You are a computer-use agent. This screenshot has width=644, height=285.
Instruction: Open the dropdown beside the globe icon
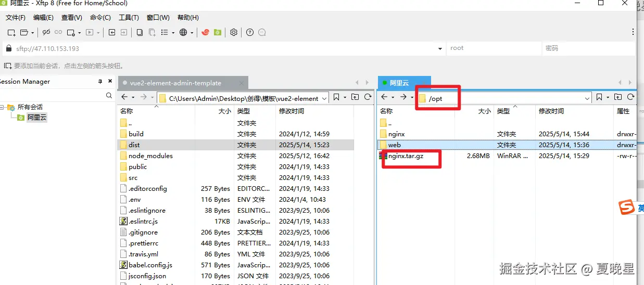192,33
